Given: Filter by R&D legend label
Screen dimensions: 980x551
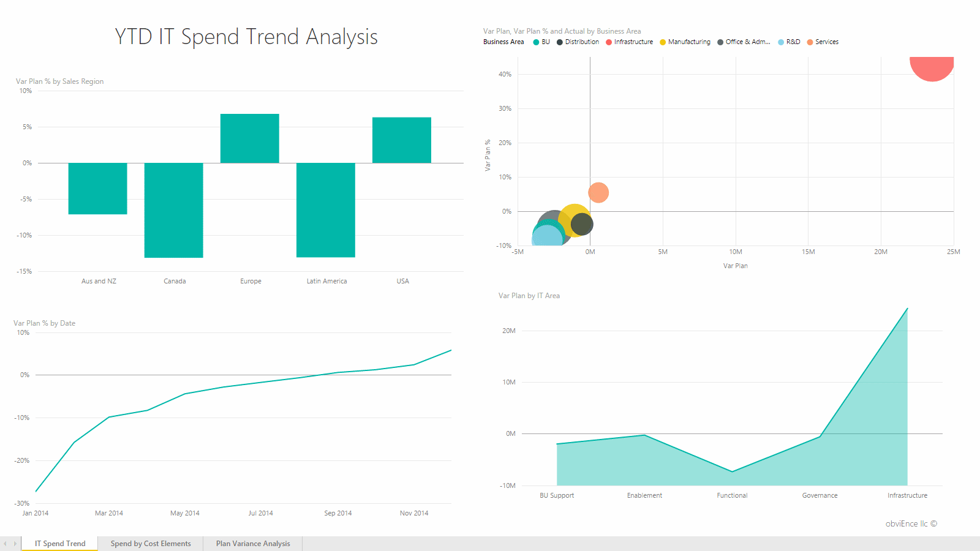Looking at the screenshot, I should tap(793, 42).
